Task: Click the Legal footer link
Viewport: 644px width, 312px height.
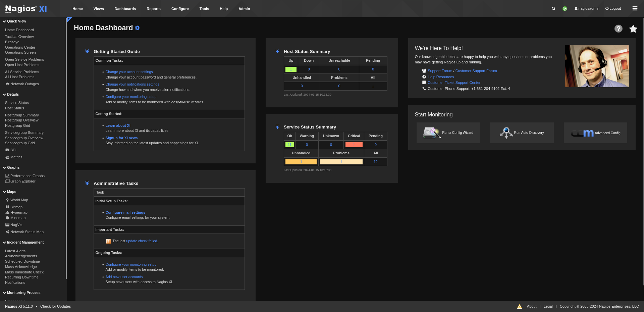Action: pos(548,307)
